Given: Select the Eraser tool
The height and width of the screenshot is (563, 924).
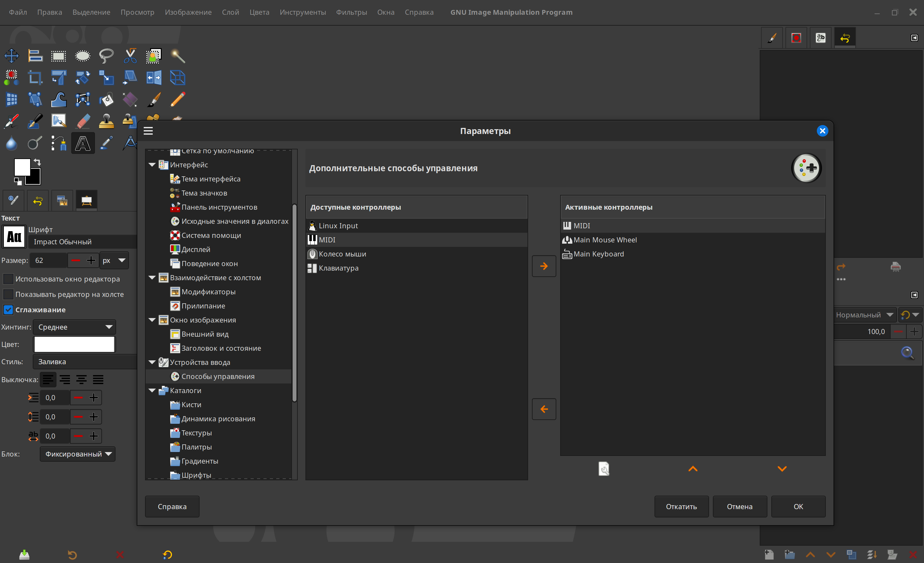Looking at the screenshot, I should pyautogui.click(x=82, y=121).
